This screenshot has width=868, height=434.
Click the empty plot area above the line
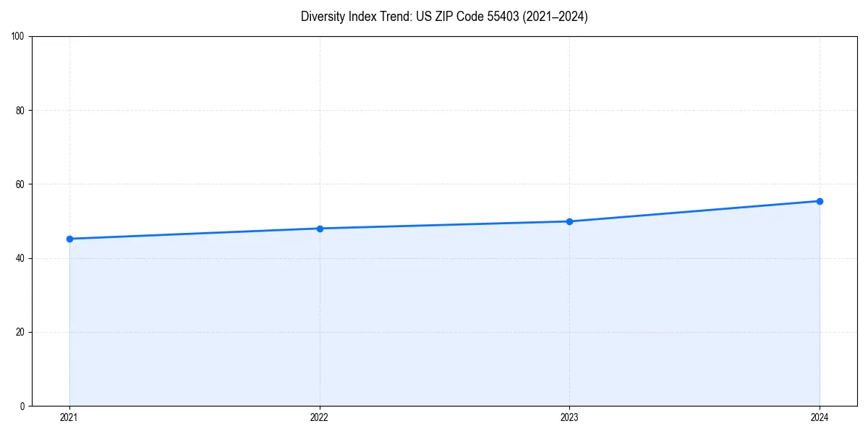(434, 109)
